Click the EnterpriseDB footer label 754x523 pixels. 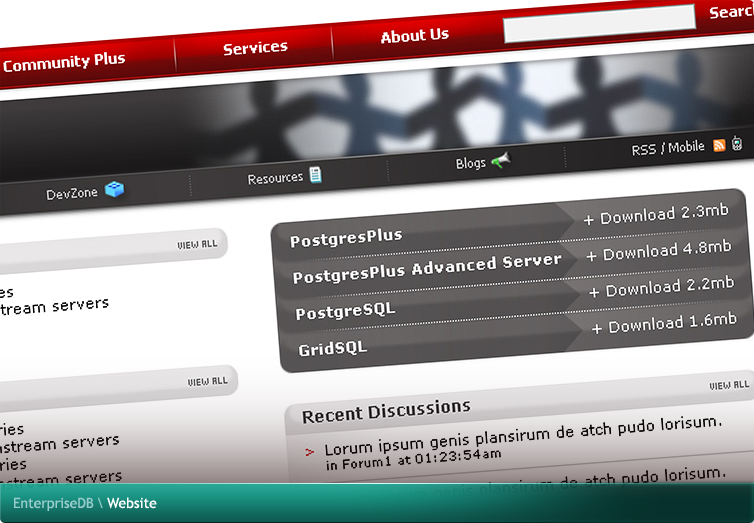click(x=53, y=503)
